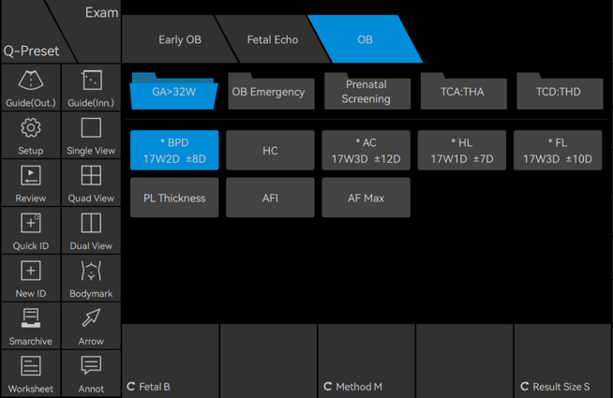This screenshot has width=613, height=398.
Task: Switch to the Fetal Echo tab
Action: click(x=272, y=39)
